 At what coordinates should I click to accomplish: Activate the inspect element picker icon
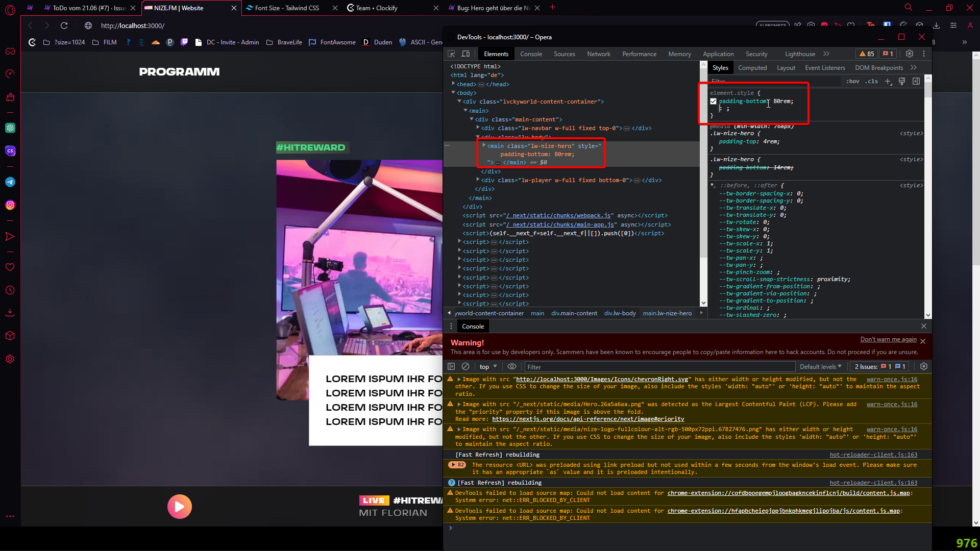click(451, 54)
